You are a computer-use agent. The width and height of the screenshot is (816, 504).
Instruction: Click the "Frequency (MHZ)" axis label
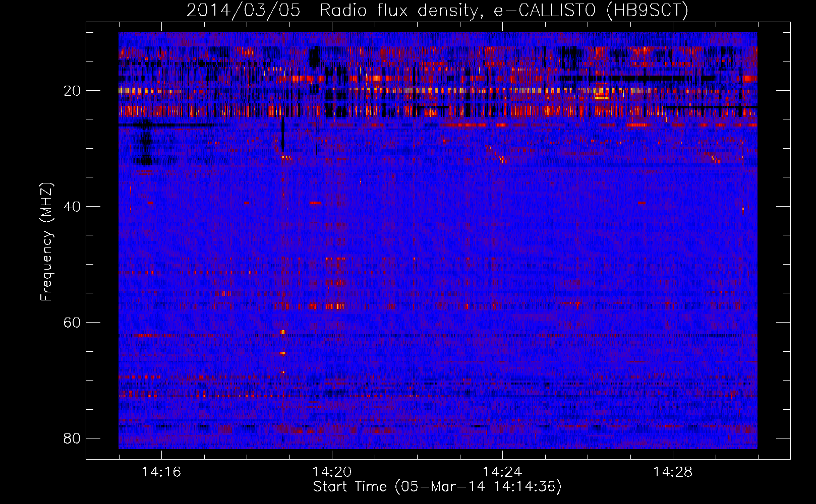[46, 242]
